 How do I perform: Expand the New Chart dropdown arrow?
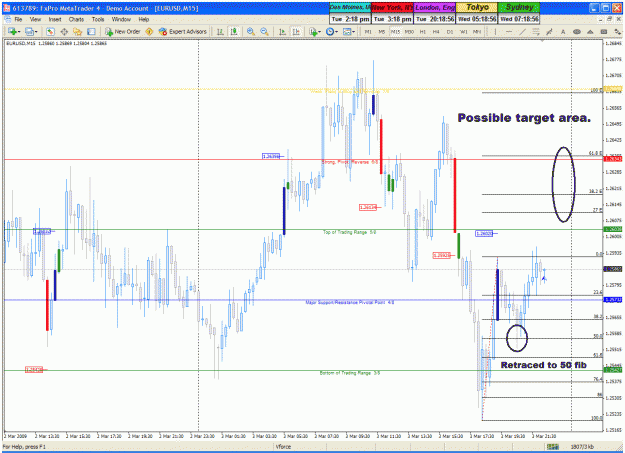(19, 32)
